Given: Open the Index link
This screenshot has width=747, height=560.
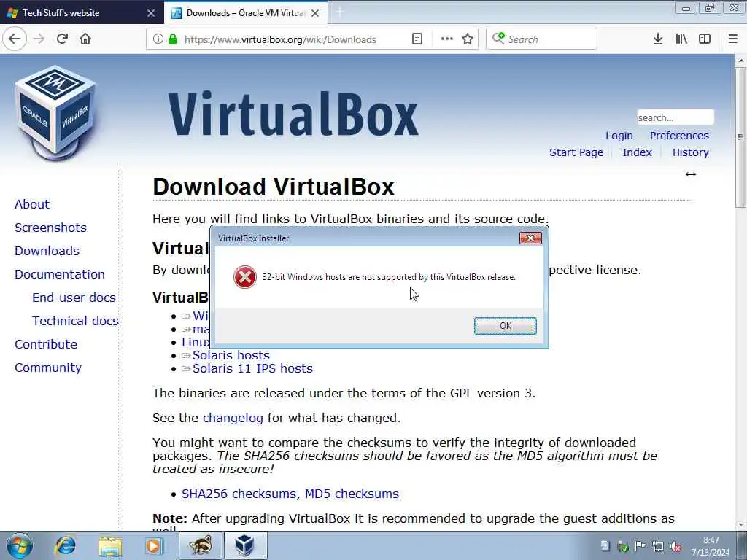Looking at the screenshot, I should 637,152.
